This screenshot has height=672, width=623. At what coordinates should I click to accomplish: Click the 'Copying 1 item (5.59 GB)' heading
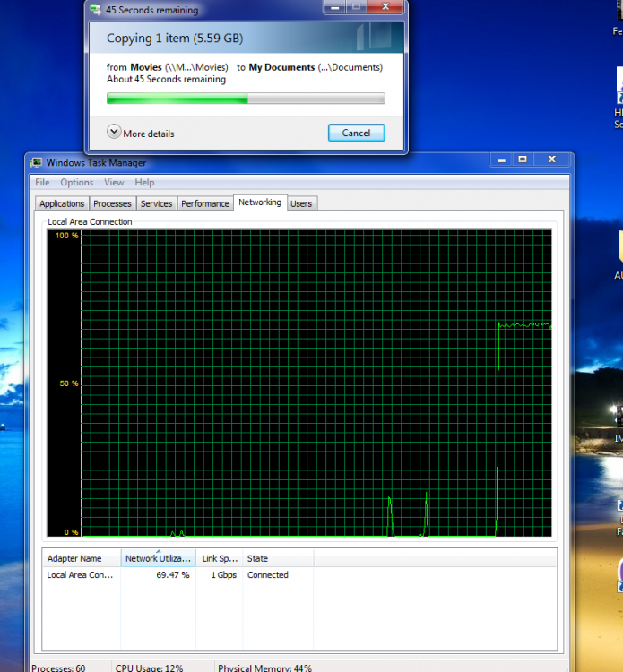(175, 39)
